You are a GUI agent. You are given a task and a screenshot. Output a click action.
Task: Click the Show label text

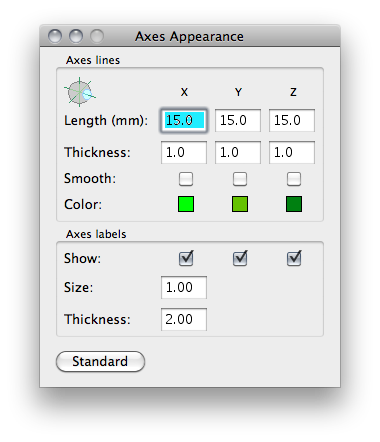point(82,258)
